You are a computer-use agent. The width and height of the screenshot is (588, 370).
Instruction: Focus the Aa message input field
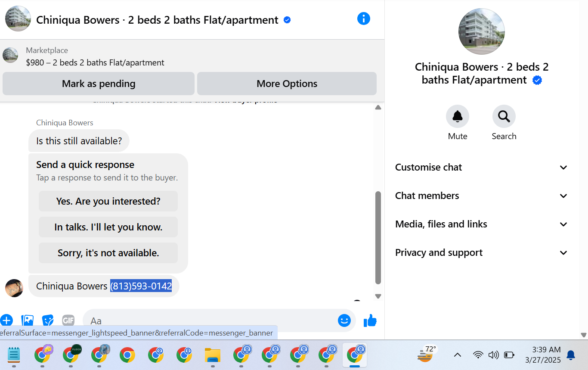211,320
